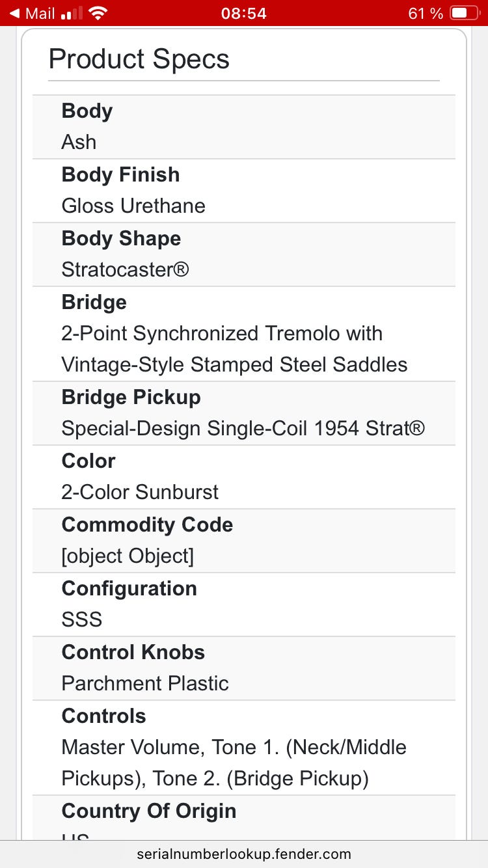The height and width of the screenshot is (868, 488).
Task: Tap the 61 % battery percentage text
Action: click(426, 13)
